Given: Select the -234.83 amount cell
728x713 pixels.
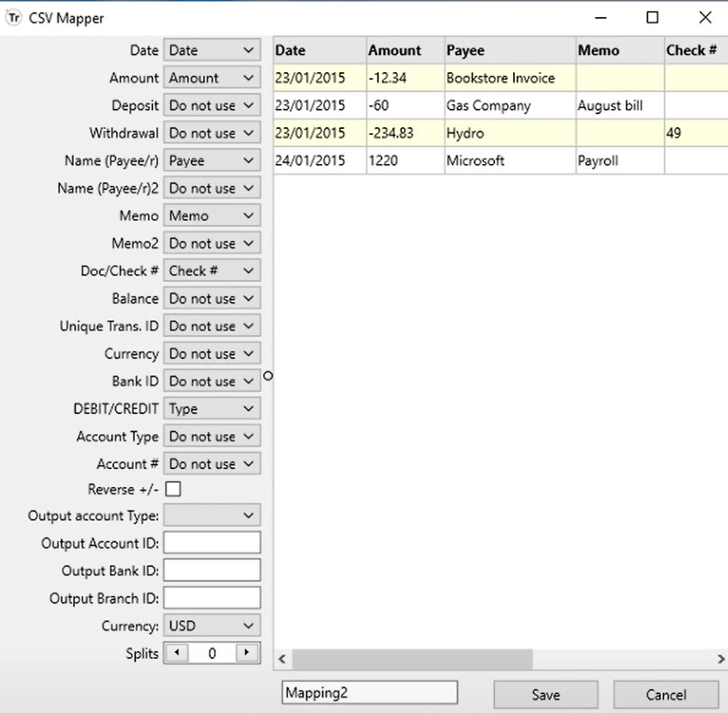Looking at the screenshot, I should pos(406,133).
